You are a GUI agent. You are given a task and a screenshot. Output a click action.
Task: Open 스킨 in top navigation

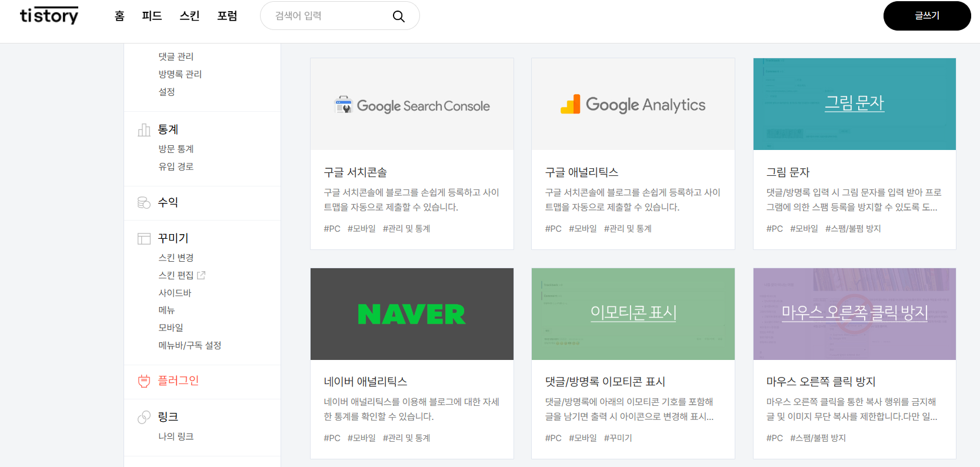[x=189, y=16]
